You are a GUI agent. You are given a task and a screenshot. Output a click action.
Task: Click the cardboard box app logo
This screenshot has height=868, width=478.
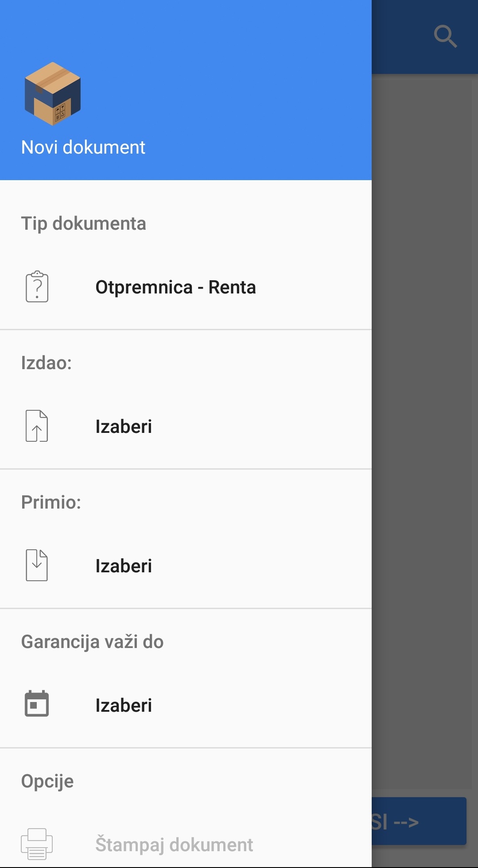pos(53,94)
